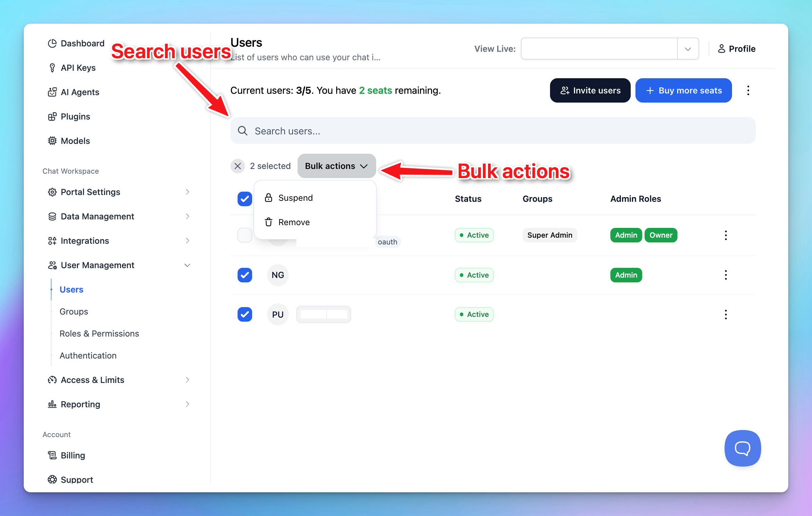Click the Dashboard sidebar icon

(x=52, y=43)
